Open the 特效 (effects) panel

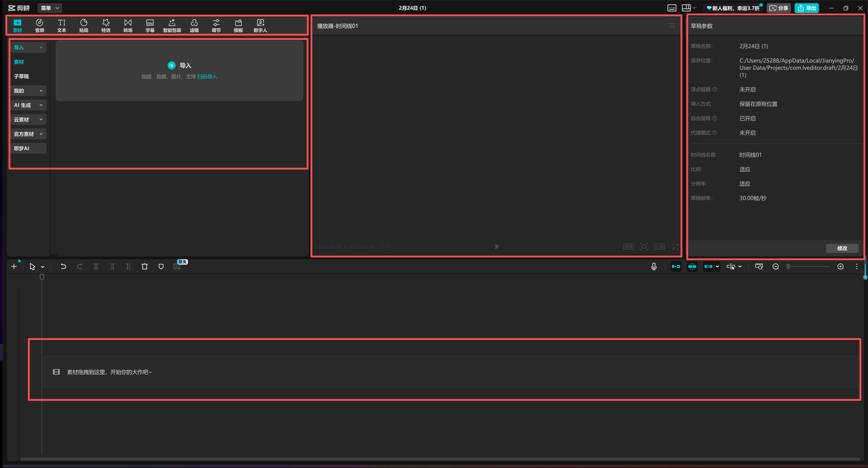[106, 25]
